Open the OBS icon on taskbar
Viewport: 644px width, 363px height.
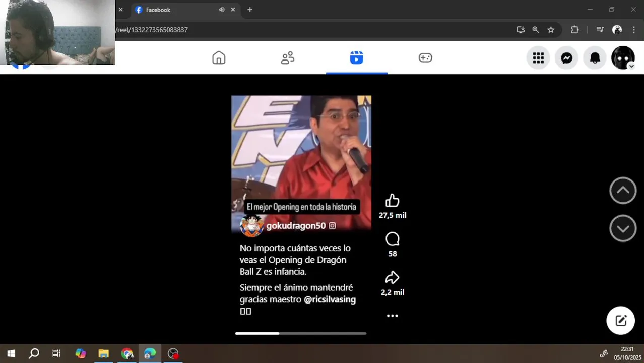point(173,353)
